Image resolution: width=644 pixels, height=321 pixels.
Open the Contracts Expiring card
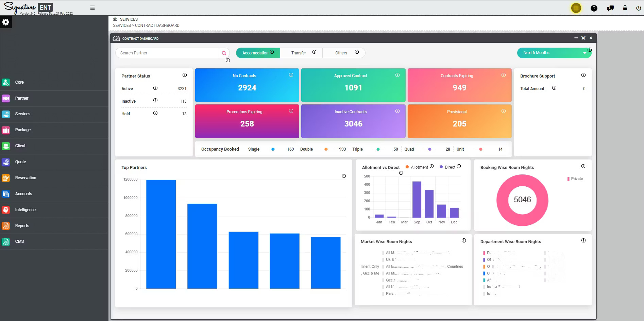(x=459, y=85)
